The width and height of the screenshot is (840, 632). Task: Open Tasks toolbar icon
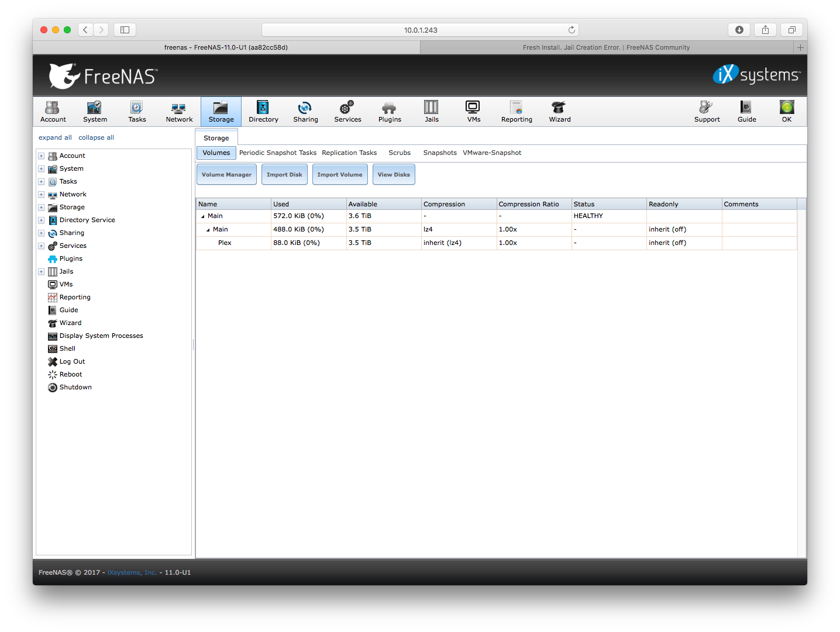pyautogui.click(x=137, y=111)
